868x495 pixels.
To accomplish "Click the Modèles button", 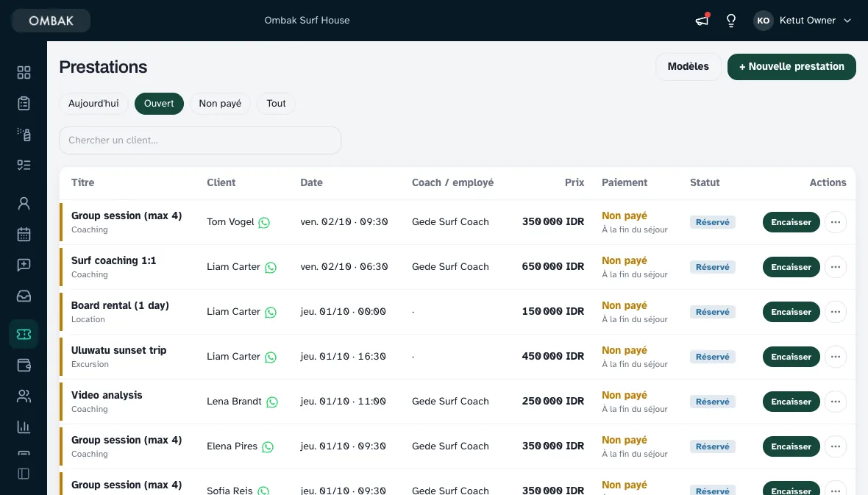I will [688, 66].
